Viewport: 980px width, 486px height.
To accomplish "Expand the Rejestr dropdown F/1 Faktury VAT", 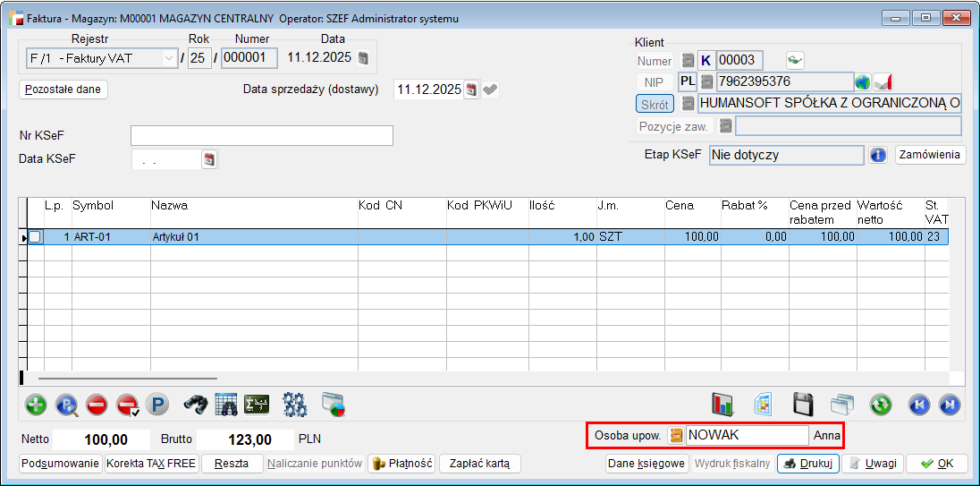I will [x=168, y=59].
